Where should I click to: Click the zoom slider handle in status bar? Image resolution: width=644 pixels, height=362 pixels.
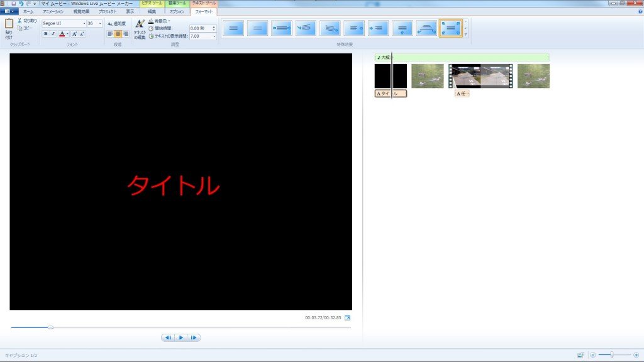[x=611, y=354]
